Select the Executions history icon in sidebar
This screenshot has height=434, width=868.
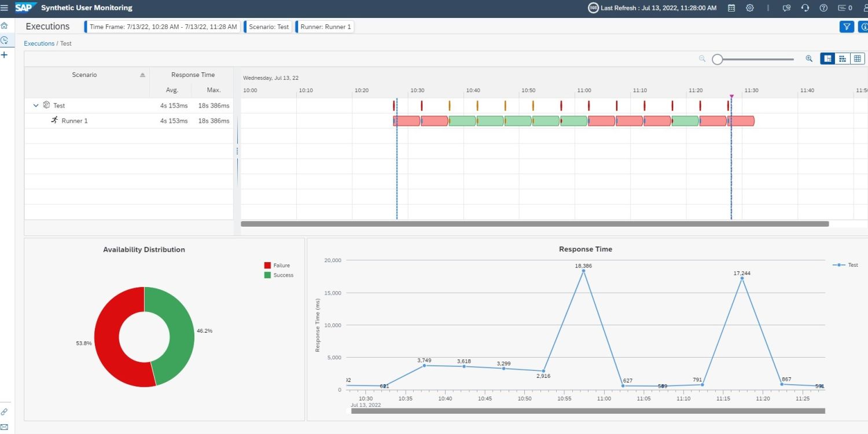pos(5,40)
